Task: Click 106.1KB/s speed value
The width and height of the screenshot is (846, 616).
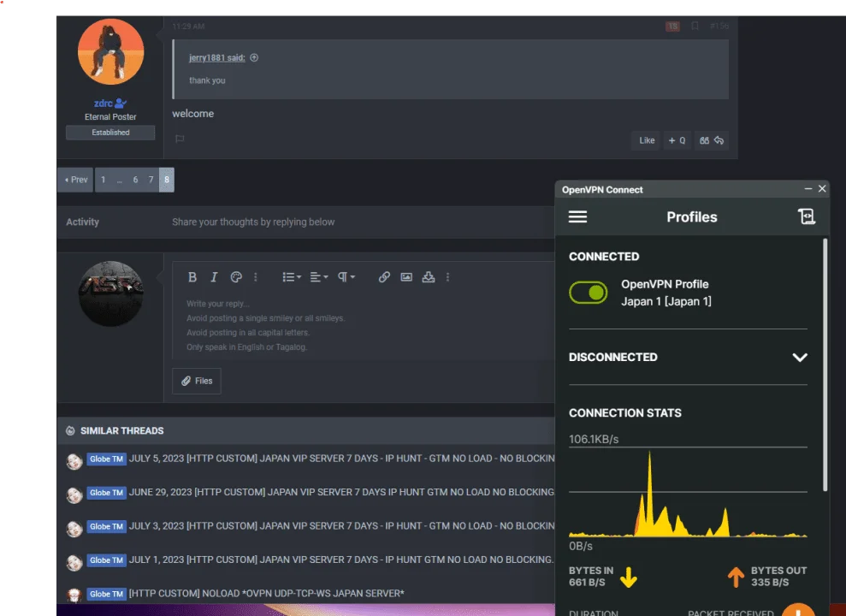Action: tap(594, 439)
